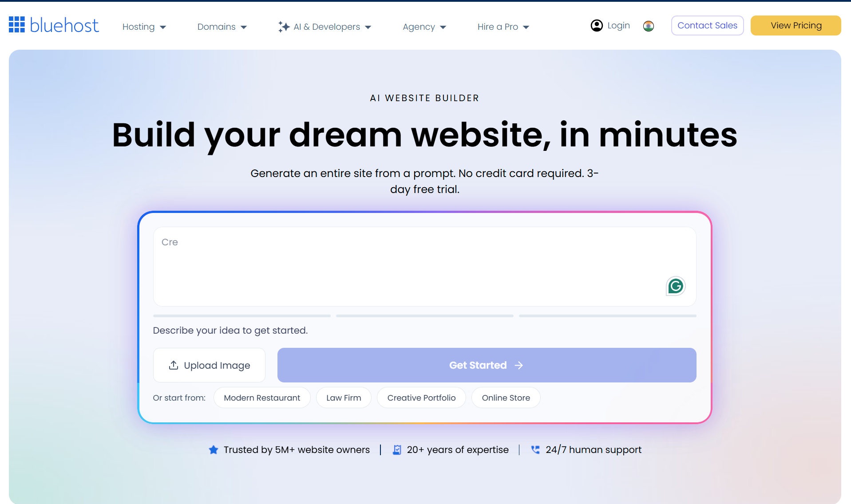Click 'Trusted by 5M+ website owners' text
Image resolution: width=851 pixels, height=504 pixels.
[x=297, y=449]
